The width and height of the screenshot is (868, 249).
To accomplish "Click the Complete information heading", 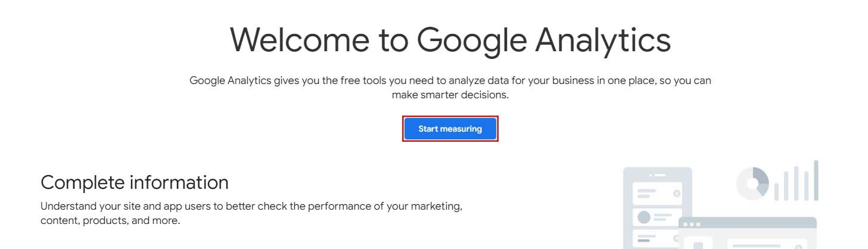I will tap(134, 182).
